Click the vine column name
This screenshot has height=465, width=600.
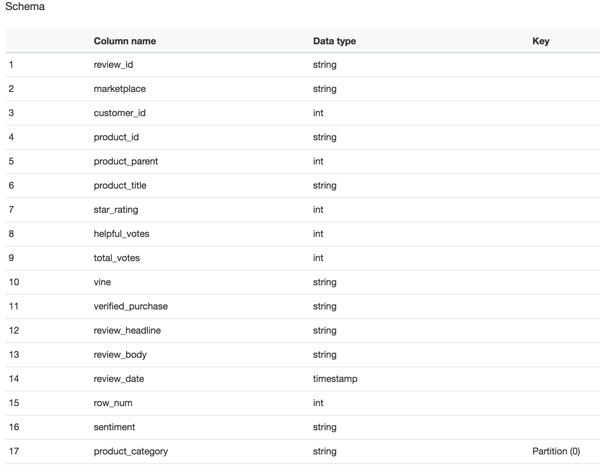pos(102,282)
